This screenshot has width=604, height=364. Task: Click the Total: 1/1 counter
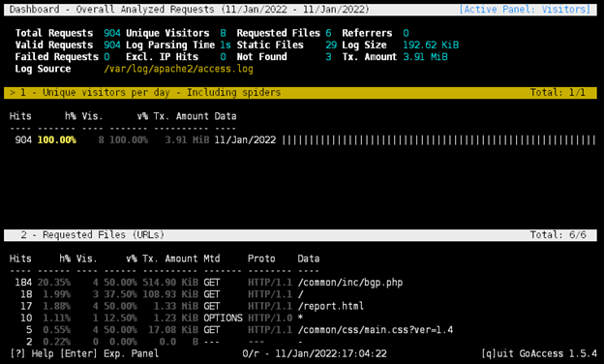tap(558, 92)
